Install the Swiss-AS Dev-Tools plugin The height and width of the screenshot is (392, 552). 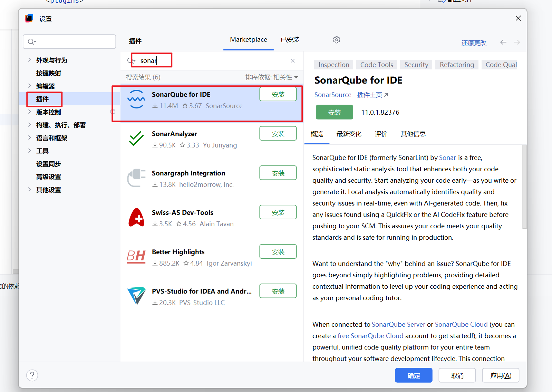pos(278,212)
